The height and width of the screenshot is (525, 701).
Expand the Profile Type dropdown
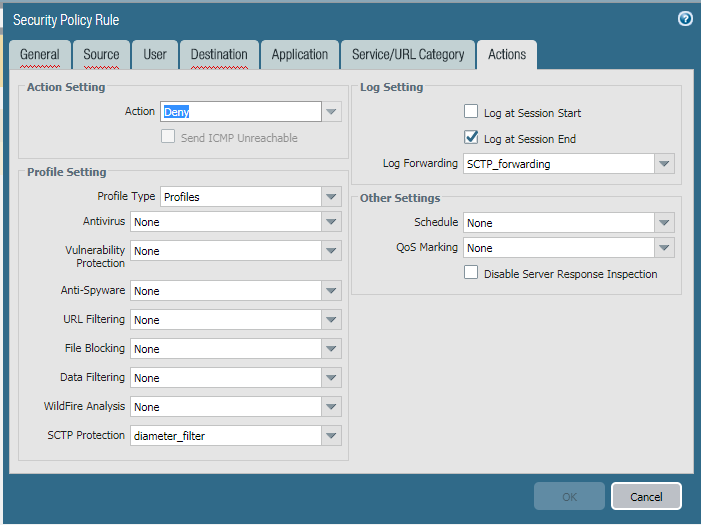pyautogui.click(x=332, y=197)
